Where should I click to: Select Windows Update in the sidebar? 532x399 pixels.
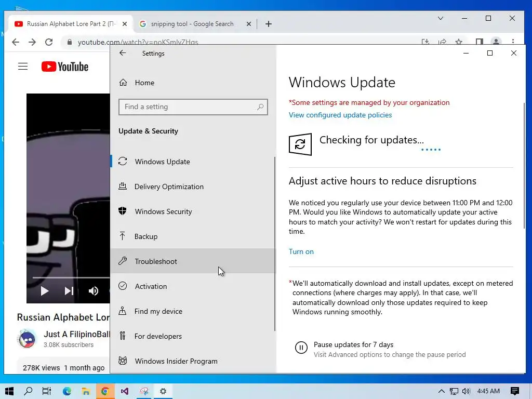(x=193, y=162)
